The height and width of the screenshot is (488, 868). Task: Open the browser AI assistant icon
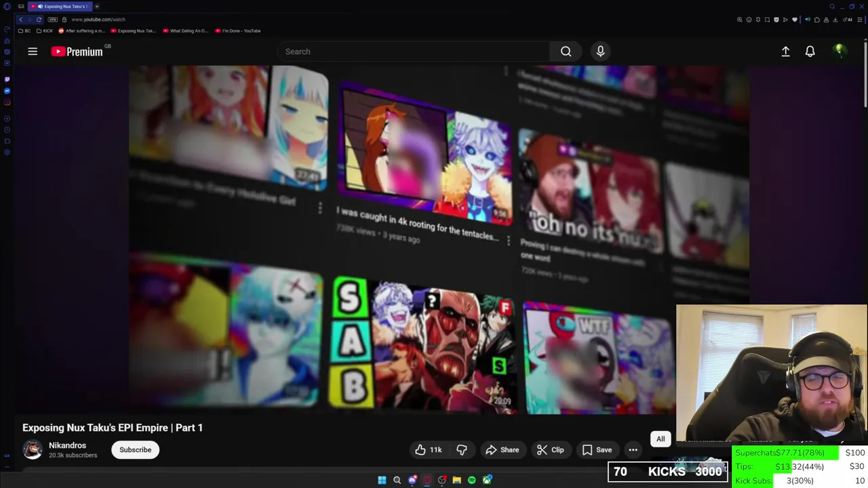tap(848, 20)
